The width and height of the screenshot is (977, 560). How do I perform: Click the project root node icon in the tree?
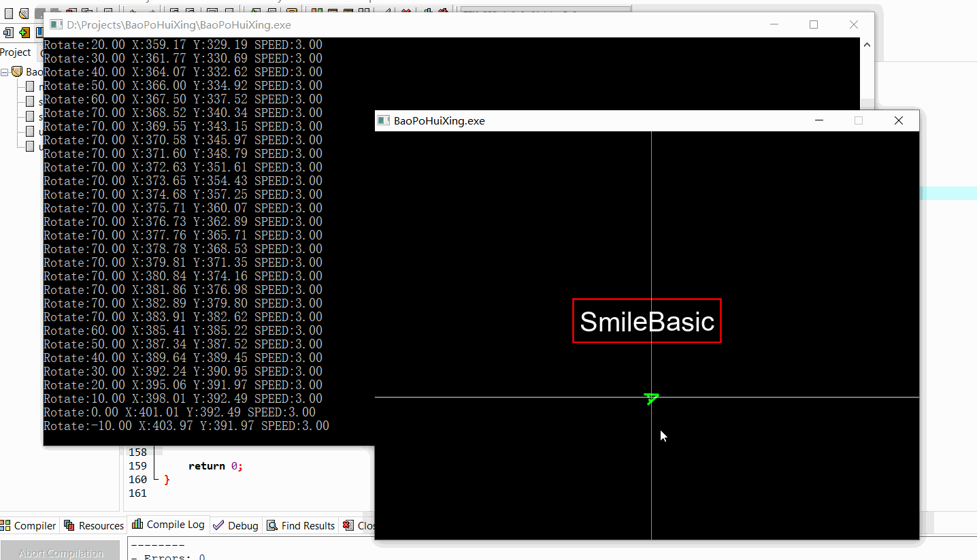coord(17,71)
